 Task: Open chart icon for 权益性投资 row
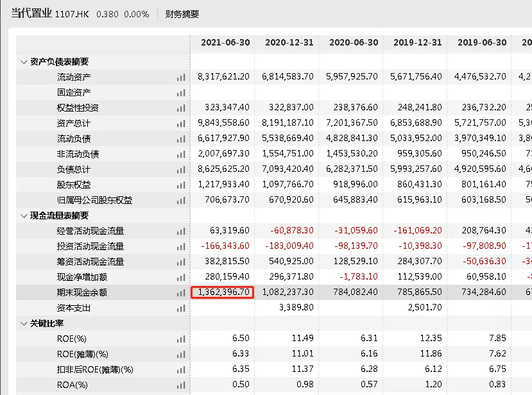181,108
